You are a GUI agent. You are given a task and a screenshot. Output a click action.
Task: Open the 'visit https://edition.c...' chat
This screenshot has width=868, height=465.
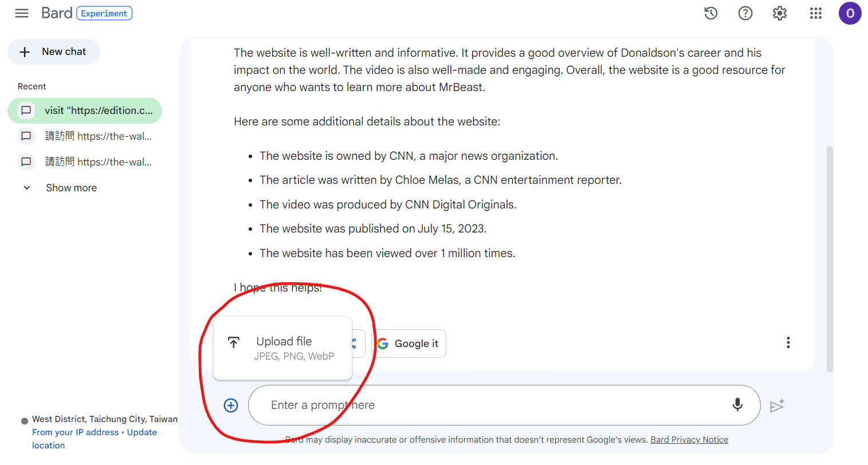point(85,111)
